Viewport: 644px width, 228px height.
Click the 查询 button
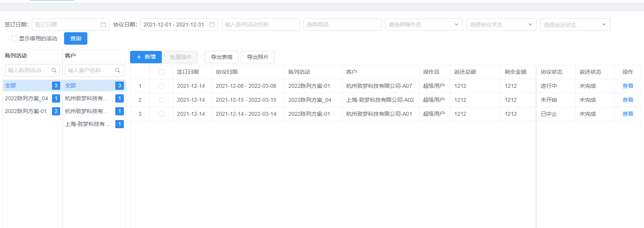pyautogui.click(x=76, y=38)
